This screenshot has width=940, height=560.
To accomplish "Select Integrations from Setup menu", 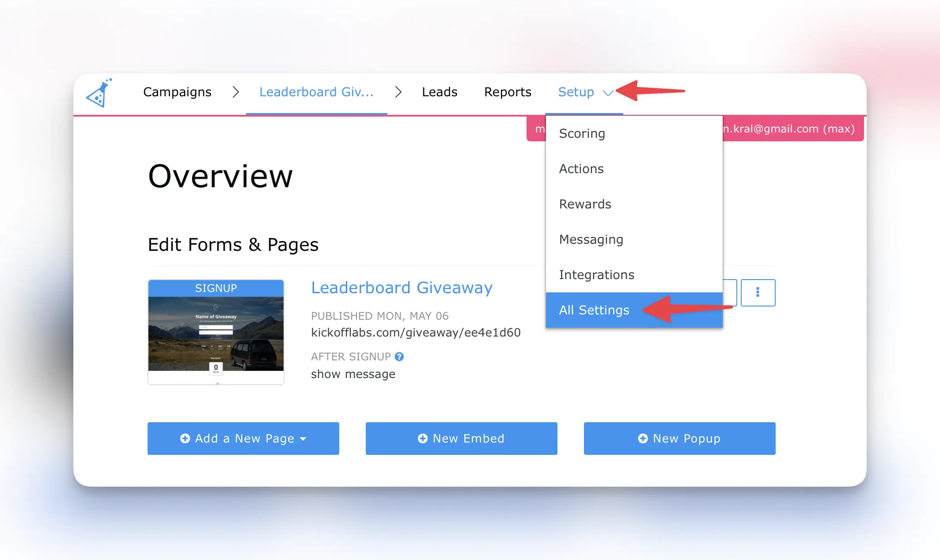I will click(x=634, y=275).
